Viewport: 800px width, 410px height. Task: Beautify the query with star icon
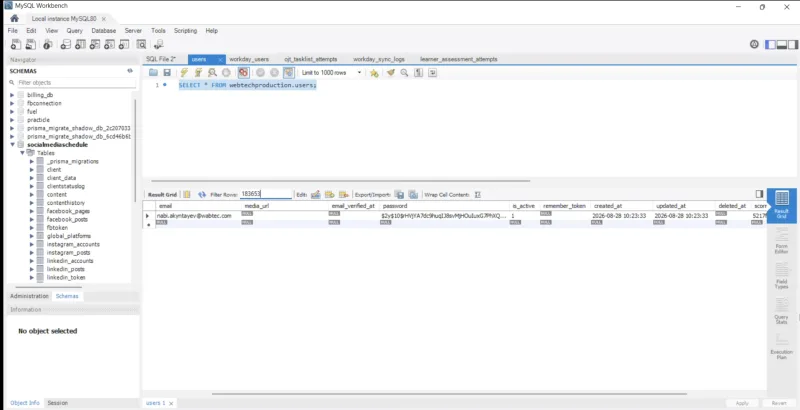tap(374, 73)
